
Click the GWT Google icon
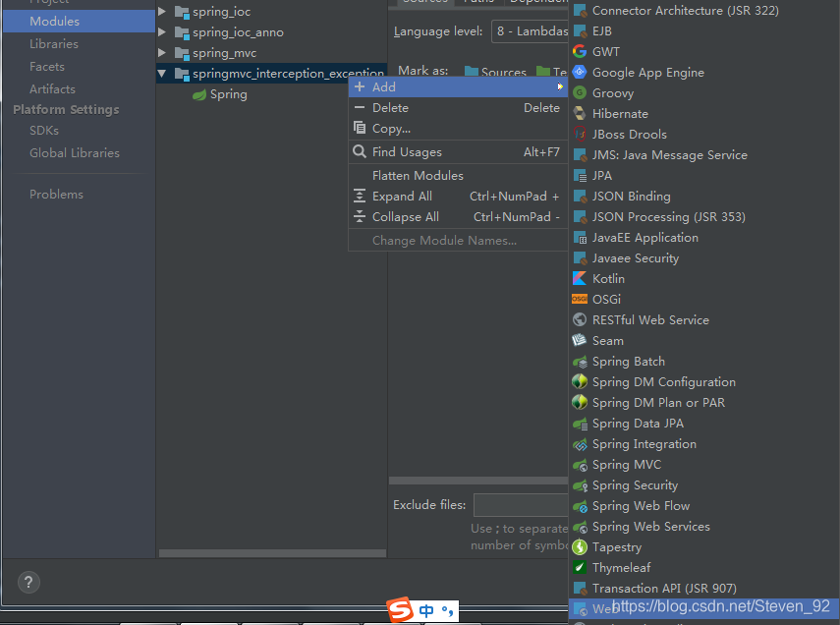[x=580, y=51]
